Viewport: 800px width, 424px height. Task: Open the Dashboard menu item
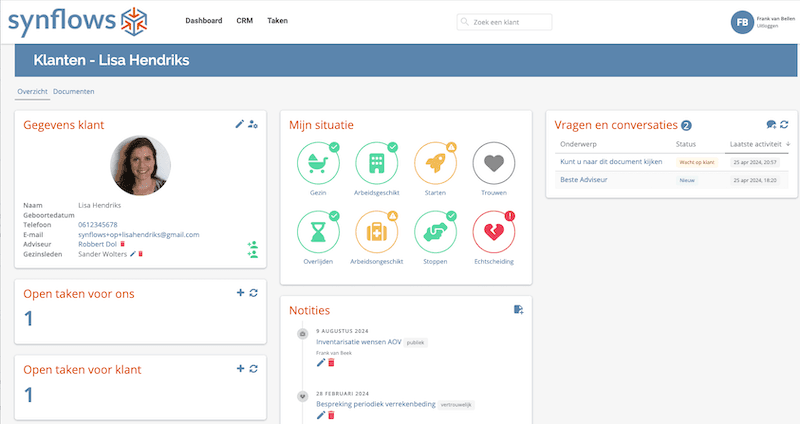(x=204, y=21)
